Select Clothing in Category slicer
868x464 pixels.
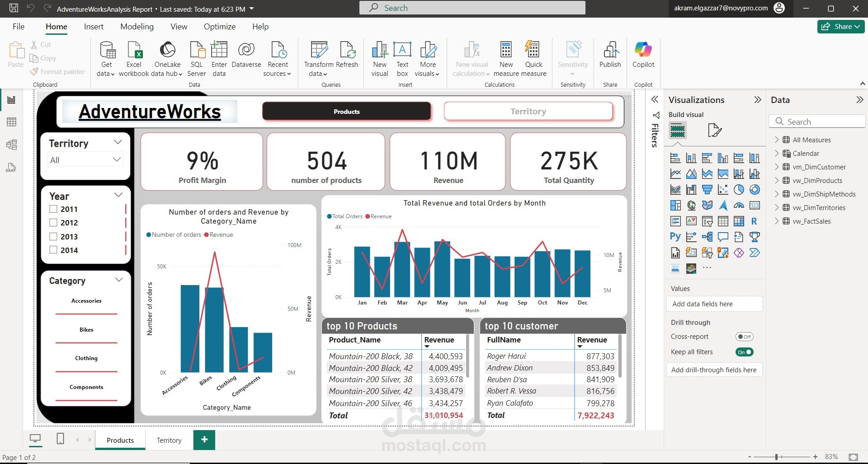[x=86, y=358]
